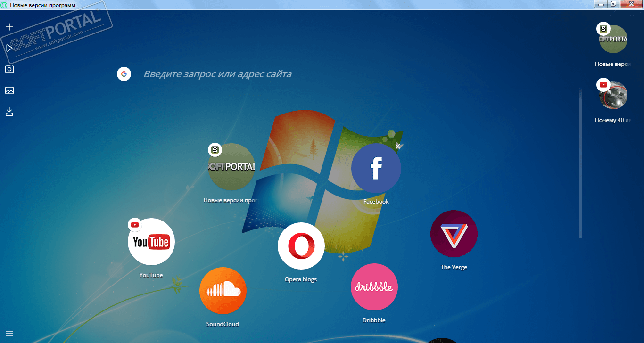The height and width of the screenshot is (343, 644).
Task: Open the Softportal speed dial bubble
Action: [231, 167]
